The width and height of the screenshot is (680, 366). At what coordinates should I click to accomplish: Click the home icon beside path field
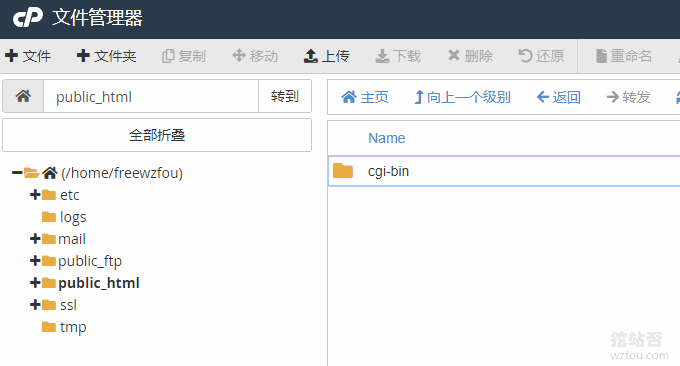[x=23, y=96]
